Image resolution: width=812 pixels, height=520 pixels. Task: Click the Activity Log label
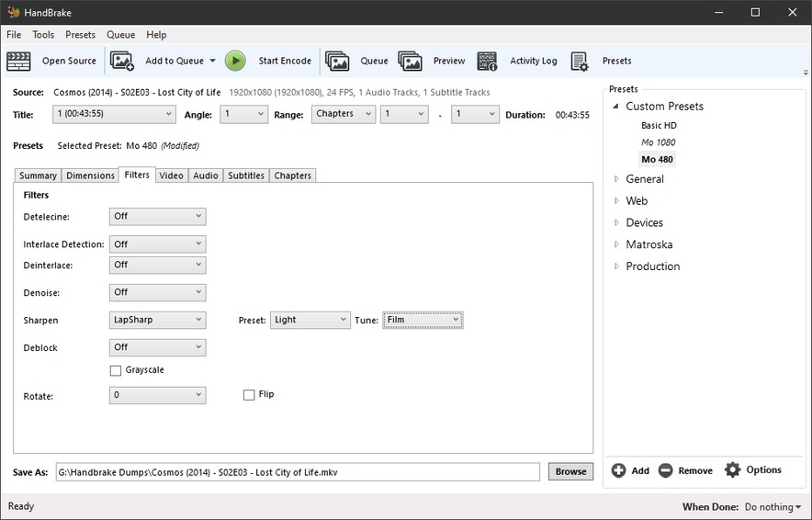point(534,61)
